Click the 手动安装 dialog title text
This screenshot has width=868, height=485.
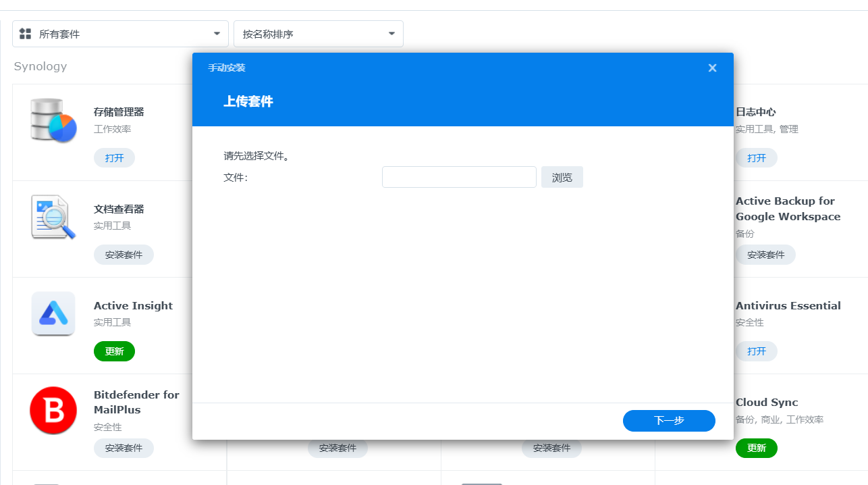[227, 68]
